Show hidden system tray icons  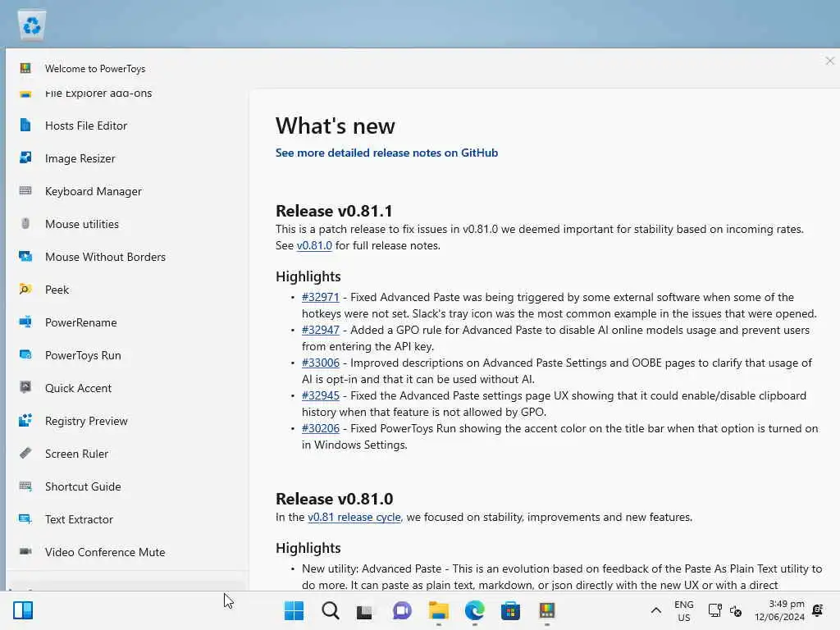(x=655, y=610)
